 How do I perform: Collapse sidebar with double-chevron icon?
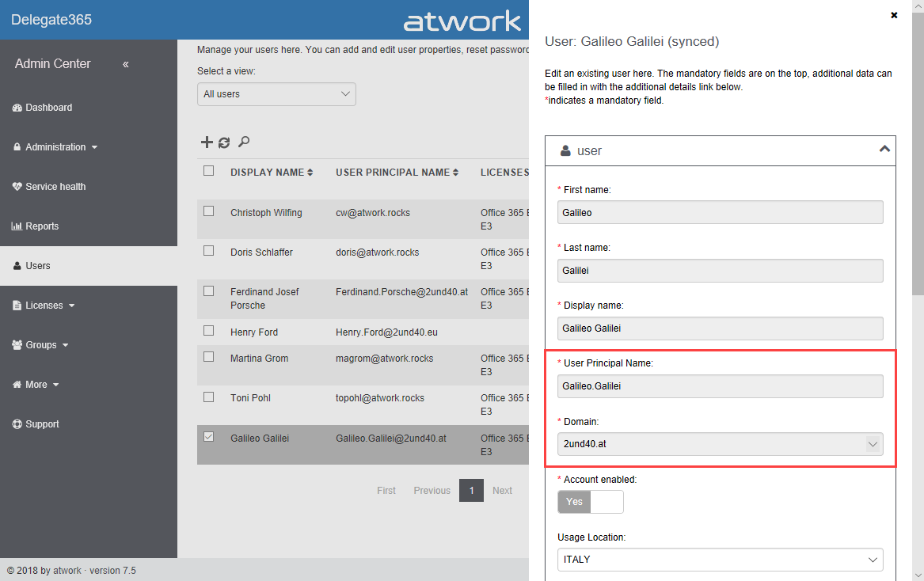click(126, 64)
